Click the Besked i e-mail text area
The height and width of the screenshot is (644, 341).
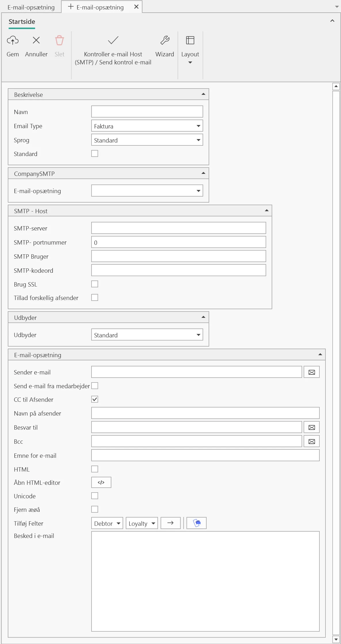pos(205,581)
